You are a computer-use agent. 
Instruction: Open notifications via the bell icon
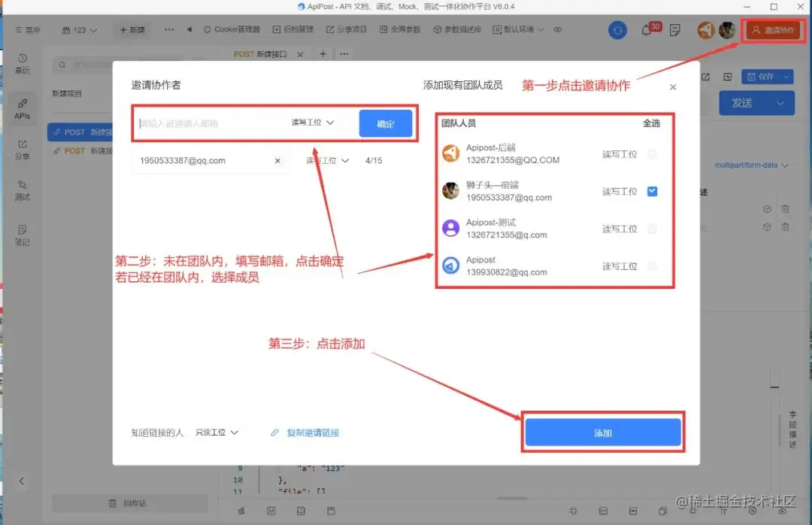click(646, 29)
